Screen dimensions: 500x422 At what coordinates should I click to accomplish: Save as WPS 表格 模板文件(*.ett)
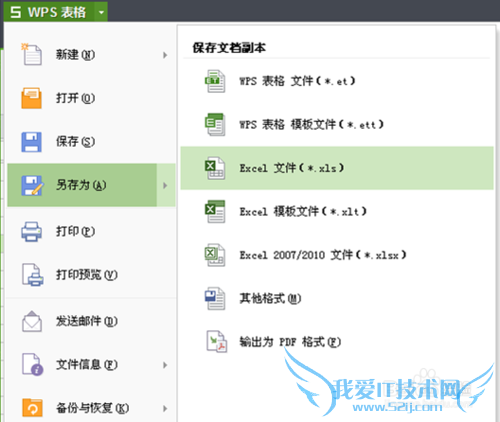pos(337,124)
